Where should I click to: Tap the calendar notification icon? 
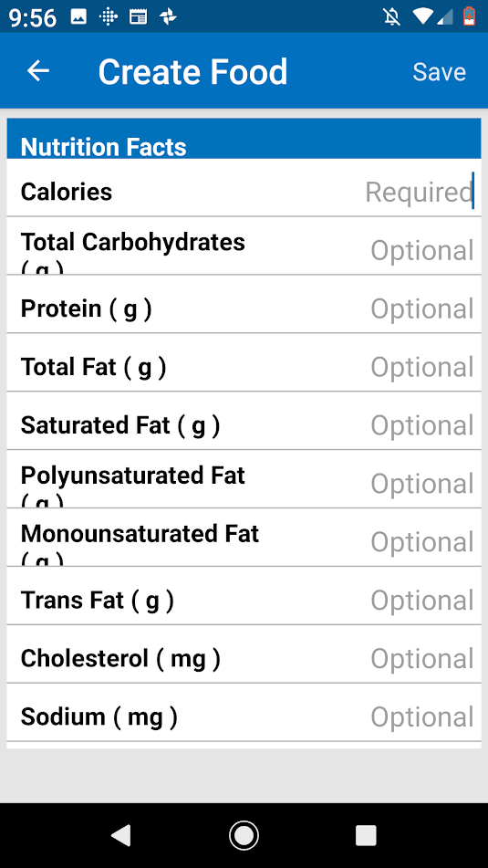tap(138, 17)
